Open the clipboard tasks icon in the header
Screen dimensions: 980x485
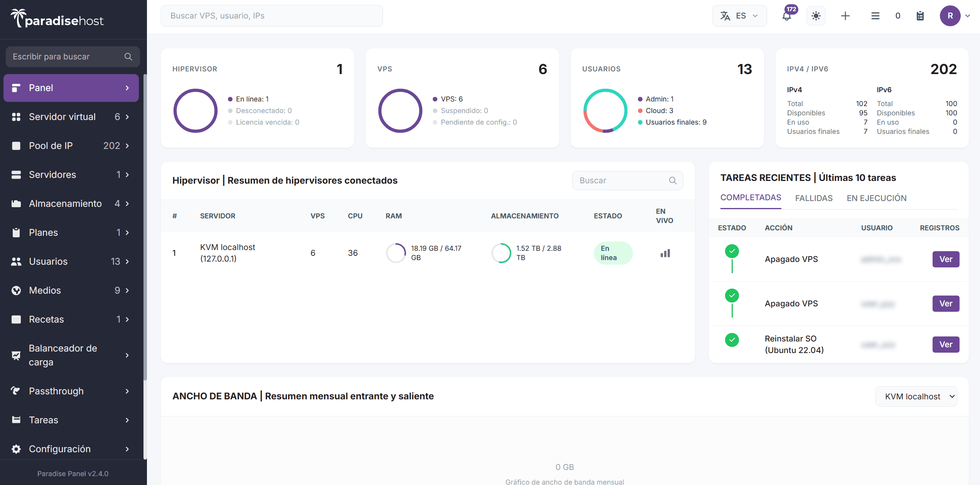[x=920, y=16]
